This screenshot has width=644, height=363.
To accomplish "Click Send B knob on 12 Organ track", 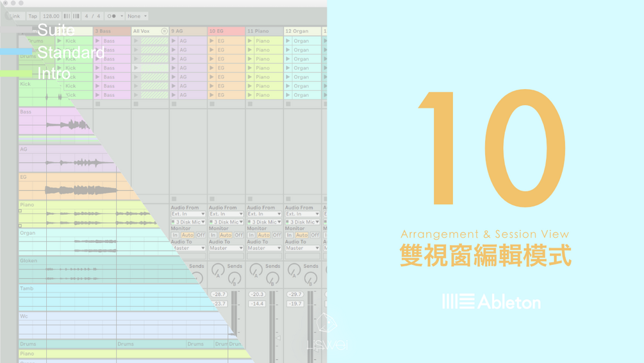I will click(311, 279).
